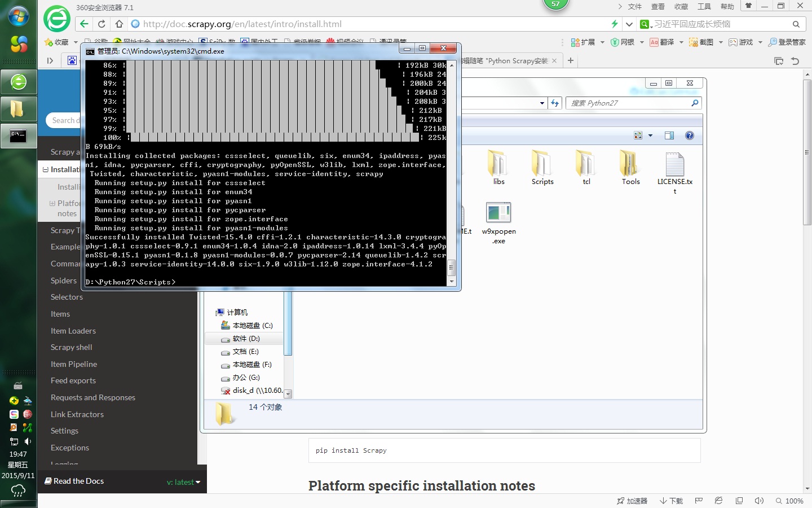
Task: Click 登录管家 login manager
Action: point(787,42)
